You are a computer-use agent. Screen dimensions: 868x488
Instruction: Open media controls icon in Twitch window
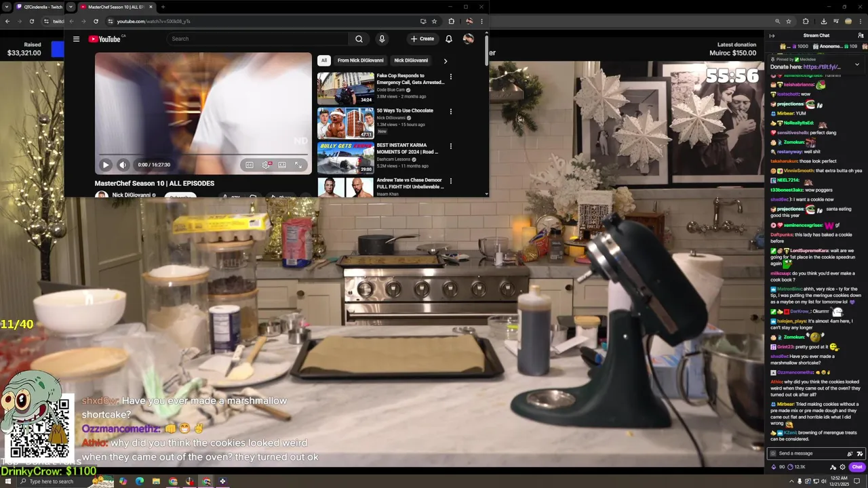pyautogui.click(x=836, y=21)
